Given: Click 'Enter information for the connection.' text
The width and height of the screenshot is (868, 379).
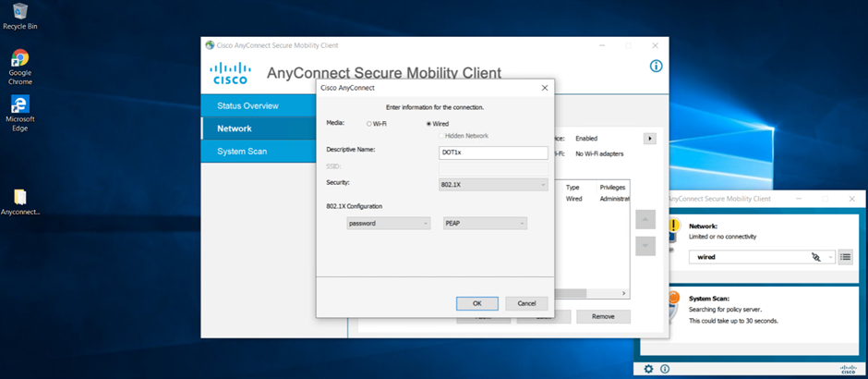Looking at the screenshot, I should [x=435, y=107].
